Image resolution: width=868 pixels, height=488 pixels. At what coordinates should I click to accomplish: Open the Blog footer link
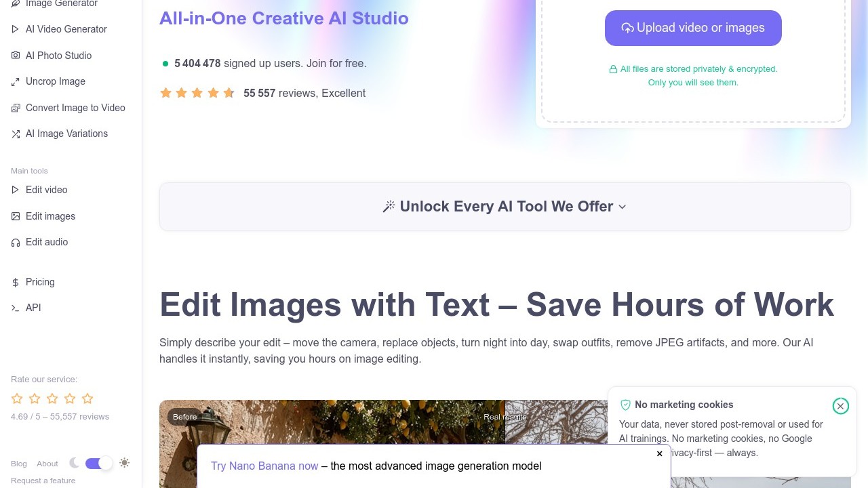tap(19, 464)
